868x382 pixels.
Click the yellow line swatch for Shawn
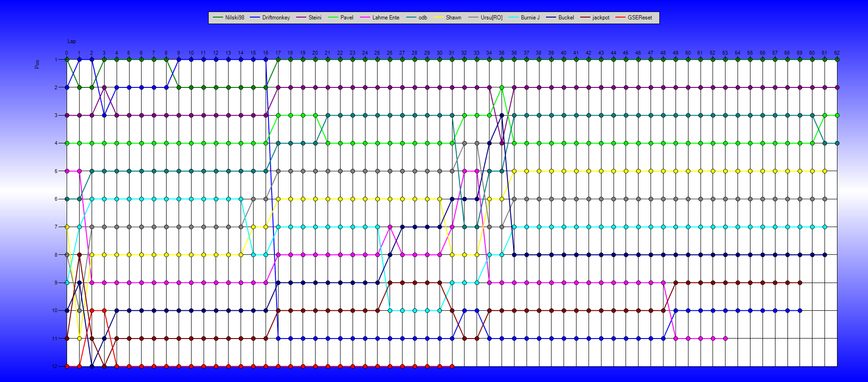[438, 18]
